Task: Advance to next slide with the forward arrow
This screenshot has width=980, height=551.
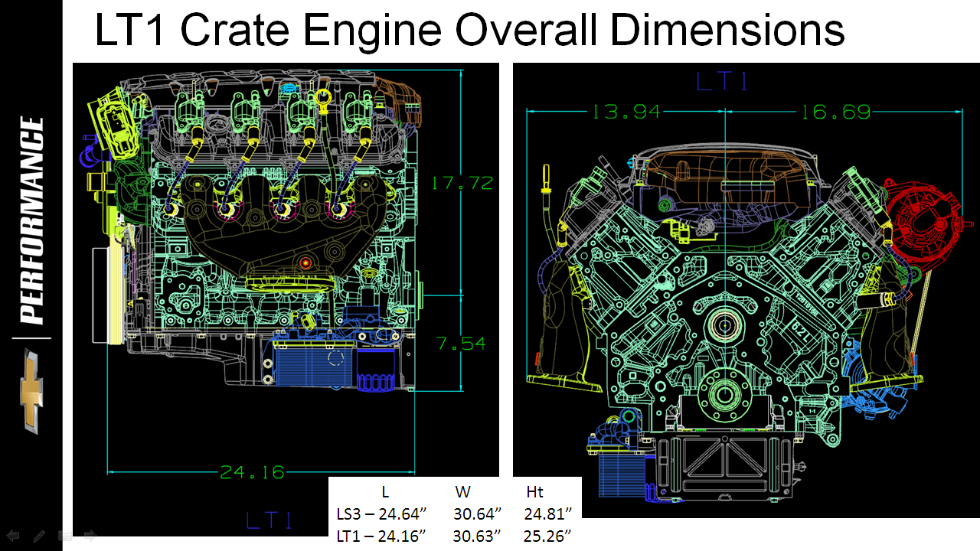Action: pos(90,536)
